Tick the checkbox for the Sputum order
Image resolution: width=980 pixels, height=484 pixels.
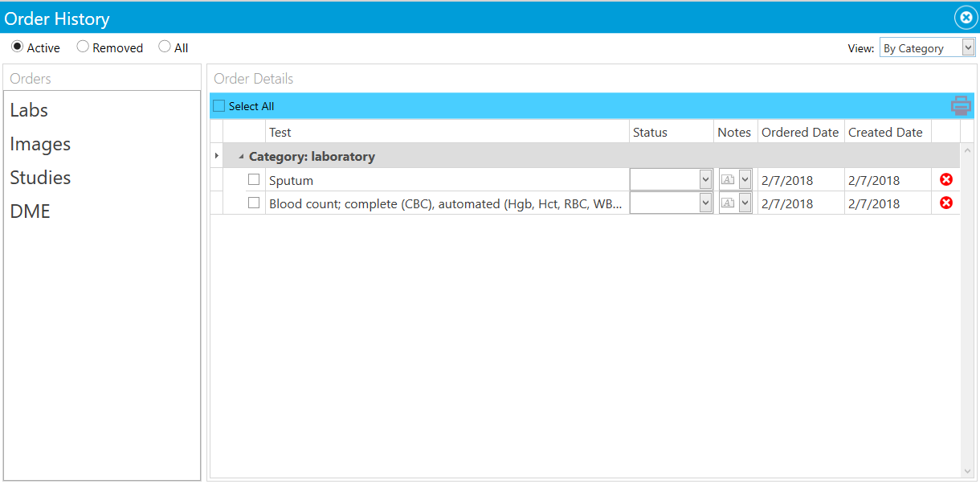[254, 179]
